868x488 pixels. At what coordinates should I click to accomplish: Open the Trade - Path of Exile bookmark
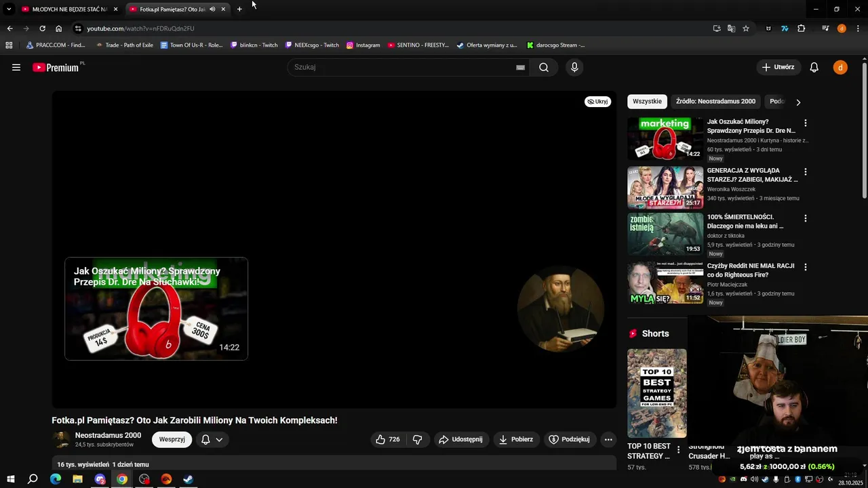pyautogui.click(x=124, y=45)
